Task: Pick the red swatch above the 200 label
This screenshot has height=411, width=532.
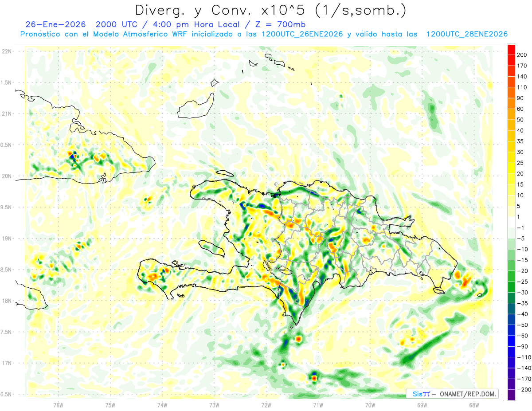Action: [x=511, y=50]
